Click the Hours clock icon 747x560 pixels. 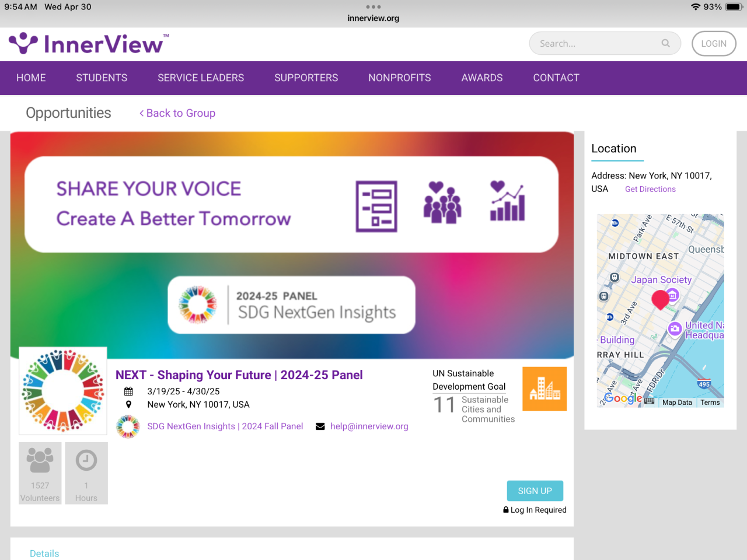tap(86, 460)
